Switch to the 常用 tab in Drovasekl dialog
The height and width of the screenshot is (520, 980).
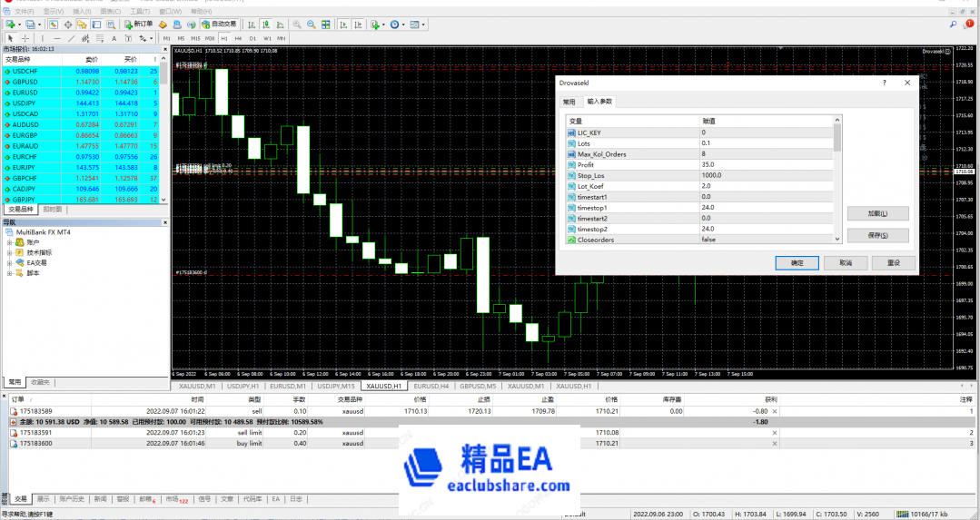coord(569,103)
